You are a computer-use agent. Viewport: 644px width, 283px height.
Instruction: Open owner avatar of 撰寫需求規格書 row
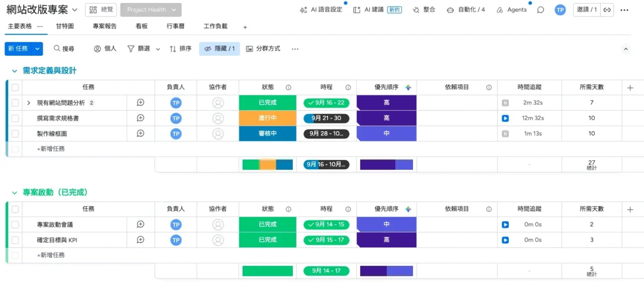click(x=176, y=119)
